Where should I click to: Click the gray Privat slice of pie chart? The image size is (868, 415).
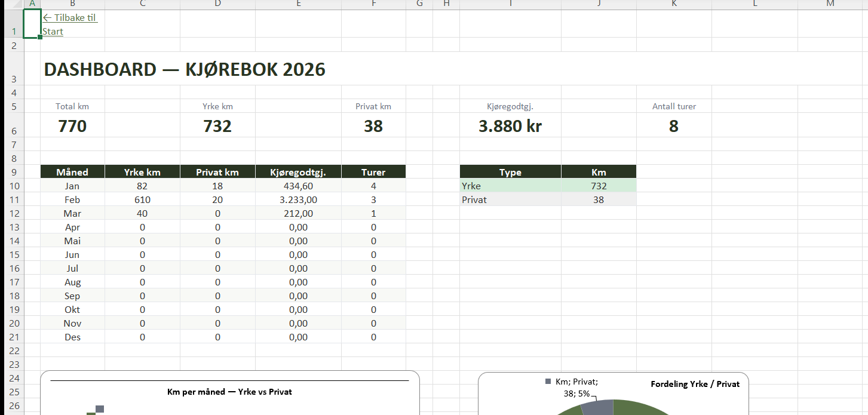[x=598, y=407]
